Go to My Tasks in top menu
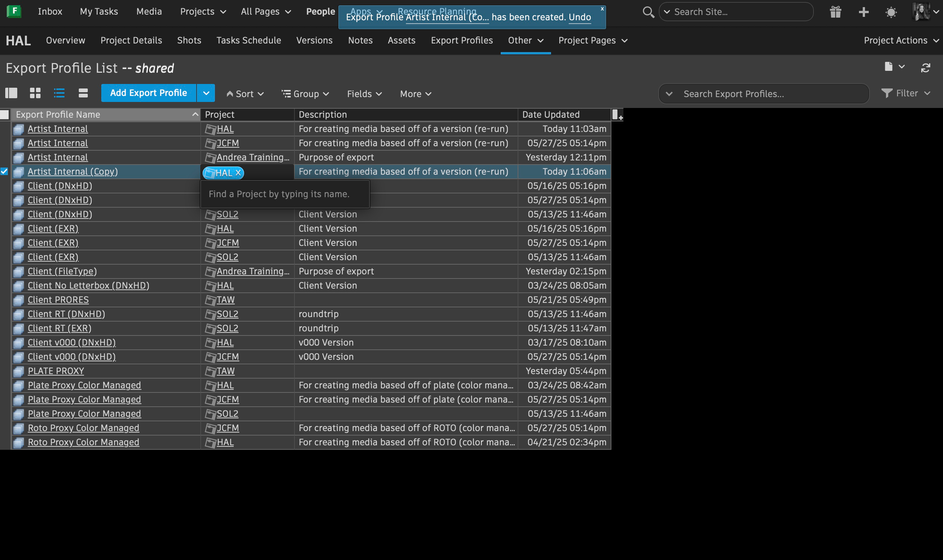The height and width of the screenshot is (560, 943). (x=99, y=12)
